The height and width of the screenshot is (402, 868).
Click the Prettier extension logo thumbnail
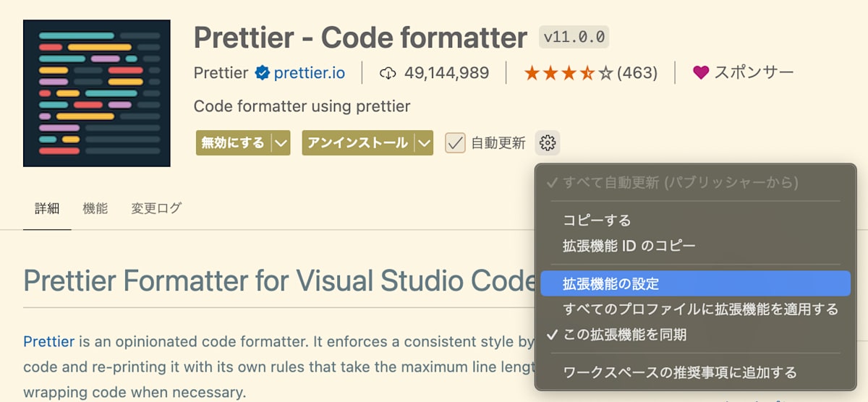97,93
